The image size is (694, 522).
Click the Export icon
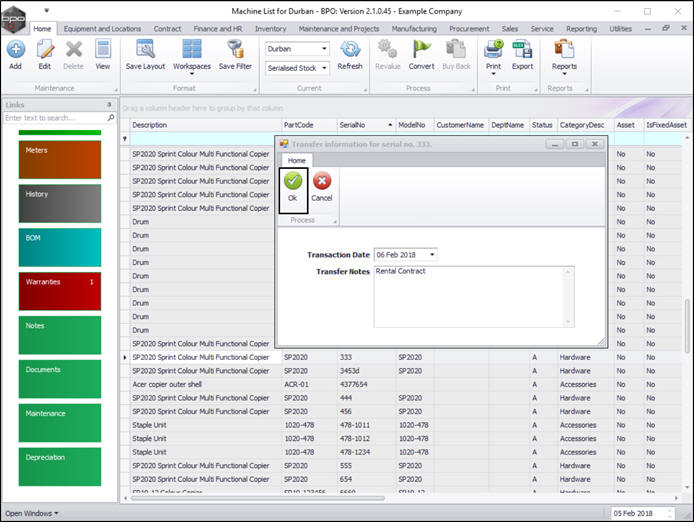[522, 50]
